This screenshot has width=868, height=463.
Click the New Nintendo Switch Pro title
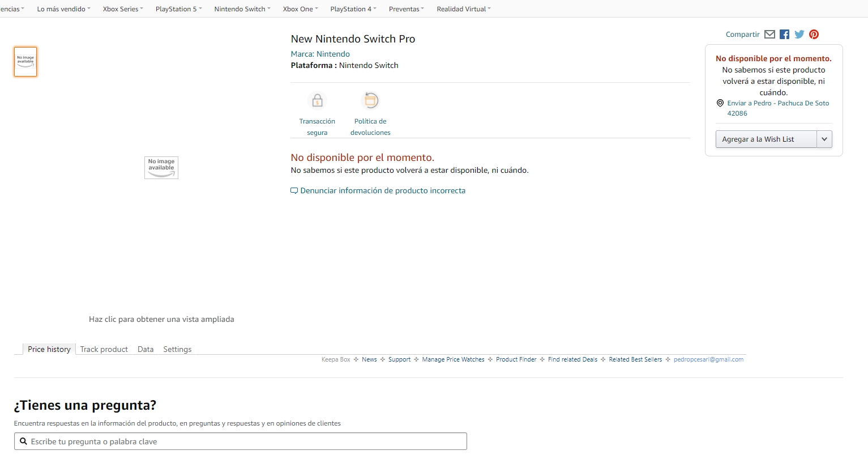[x=353, y=39]
